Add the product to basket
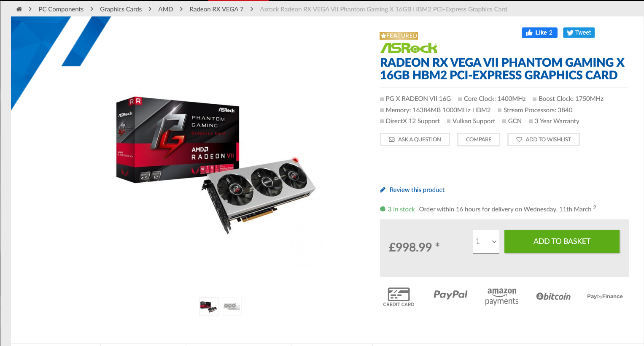 point(562,241)
